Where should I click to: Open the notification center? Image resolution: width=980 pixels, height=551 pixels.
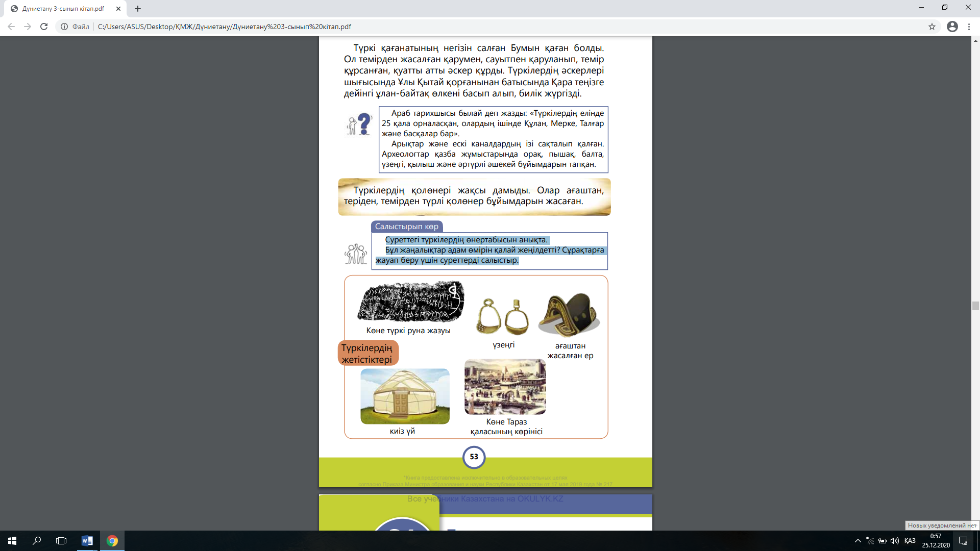pos(963,541)
